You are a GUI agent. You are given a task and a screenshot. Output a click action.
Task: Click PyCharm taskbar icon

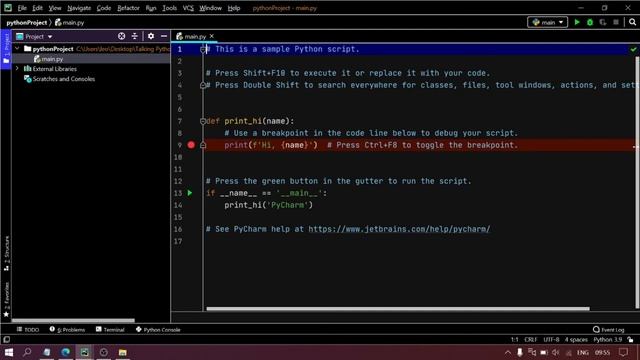point(84,352)
